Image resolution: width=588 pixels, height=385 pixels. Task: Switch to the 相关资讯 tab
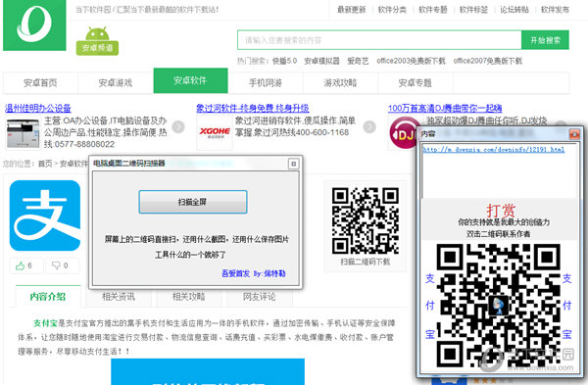click(119, 297)
